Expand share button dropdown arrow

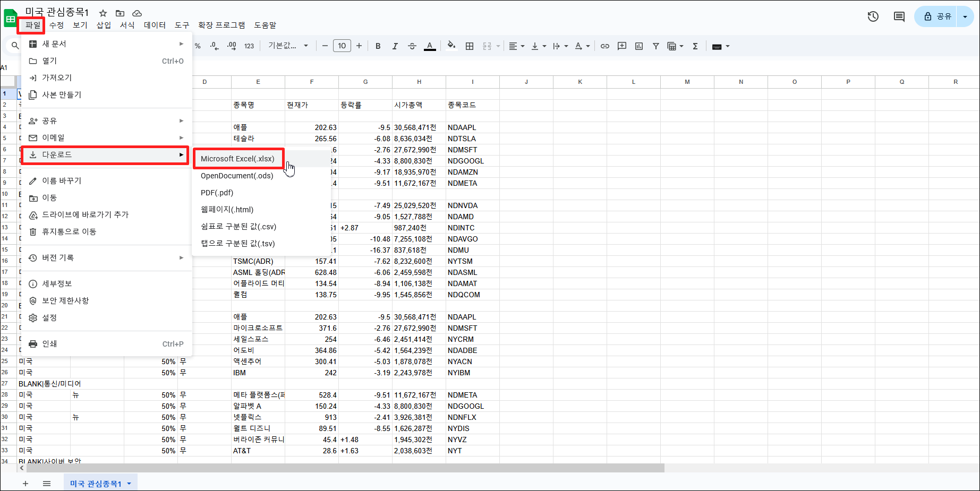965,16
